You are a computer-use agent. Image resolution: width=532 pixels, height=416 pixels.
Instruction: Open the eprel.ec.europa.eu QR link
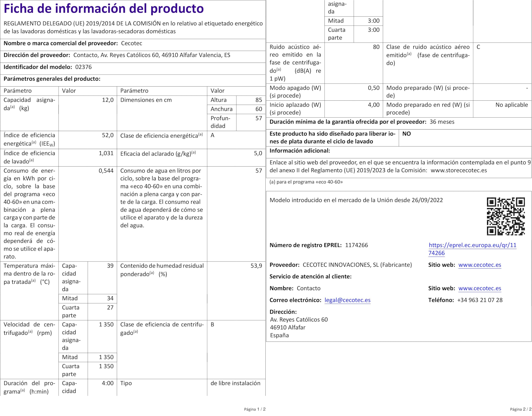(472, 245)
